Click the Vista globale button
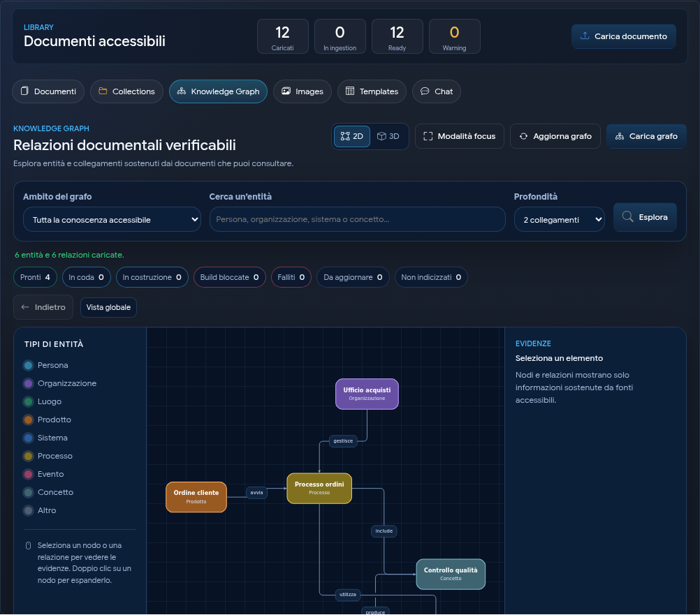 coord(108,307)
